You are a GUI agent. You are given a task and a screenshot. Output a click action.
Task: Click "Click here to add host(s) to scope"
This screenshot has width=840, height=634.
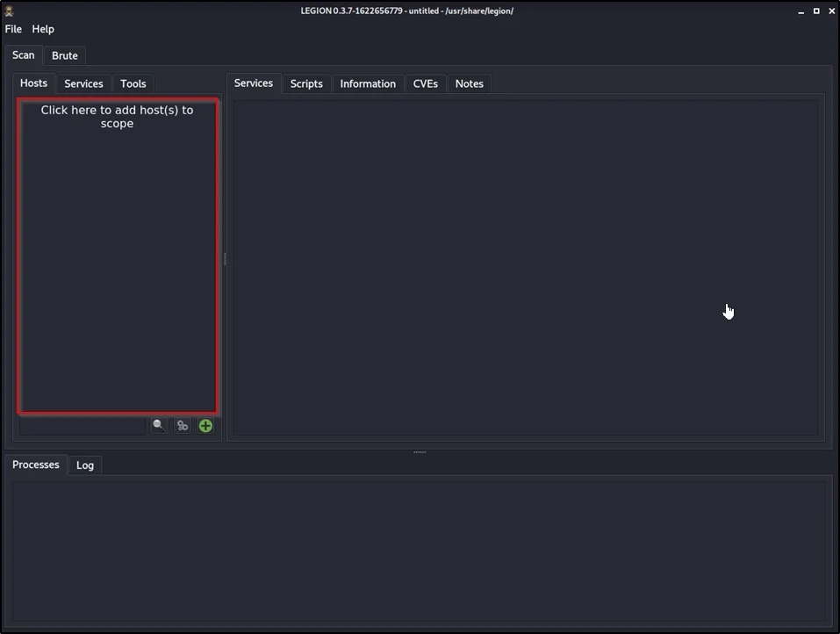[117, 117]
